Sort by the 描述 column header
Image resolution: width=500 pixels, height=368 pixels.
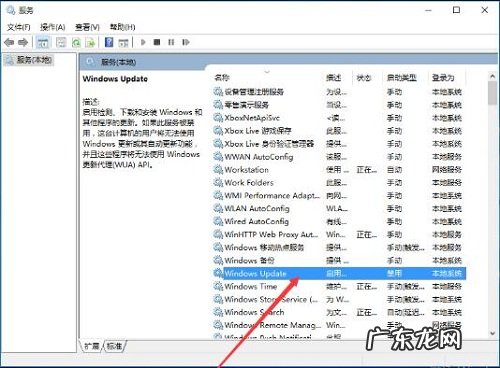point(333,78)
